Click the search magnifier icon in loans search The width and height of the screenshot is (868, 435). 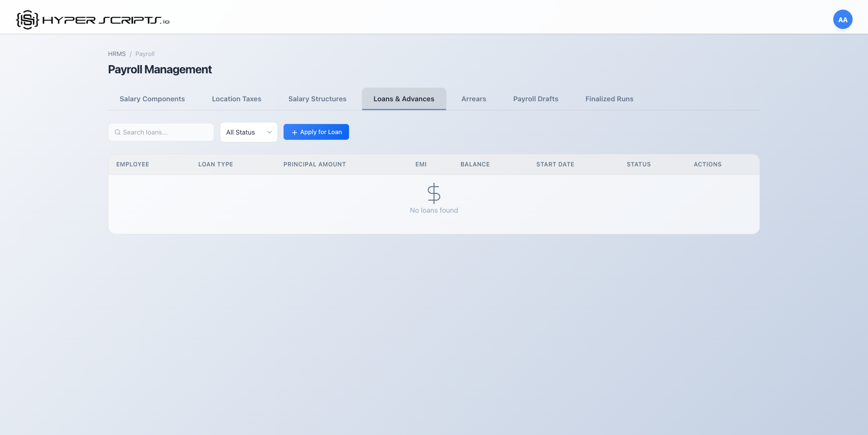tap(118, 132)
